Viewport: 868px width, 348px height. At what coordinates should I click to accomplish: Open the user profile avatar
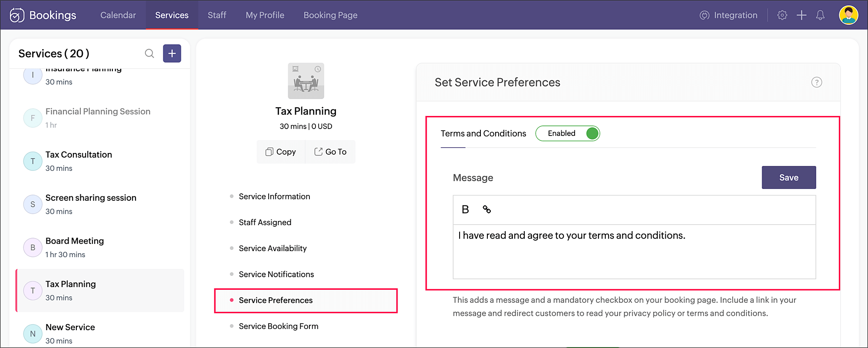pyautogui.click(x=848, y=15)
